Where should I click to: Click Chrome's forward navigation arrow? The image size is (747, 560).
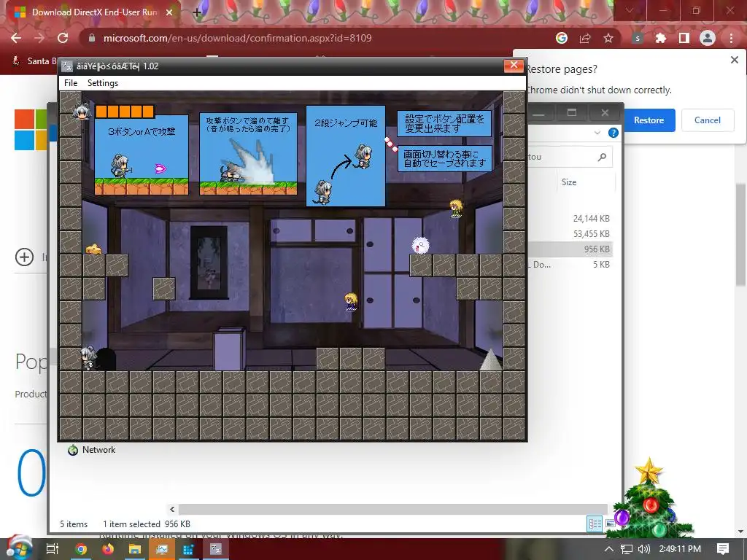pyautogui.click(x=39, y=38)
